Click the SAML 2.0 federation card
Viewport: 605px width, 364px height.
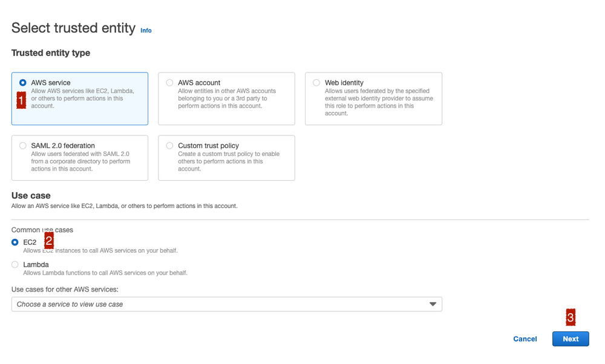(79, 158)
